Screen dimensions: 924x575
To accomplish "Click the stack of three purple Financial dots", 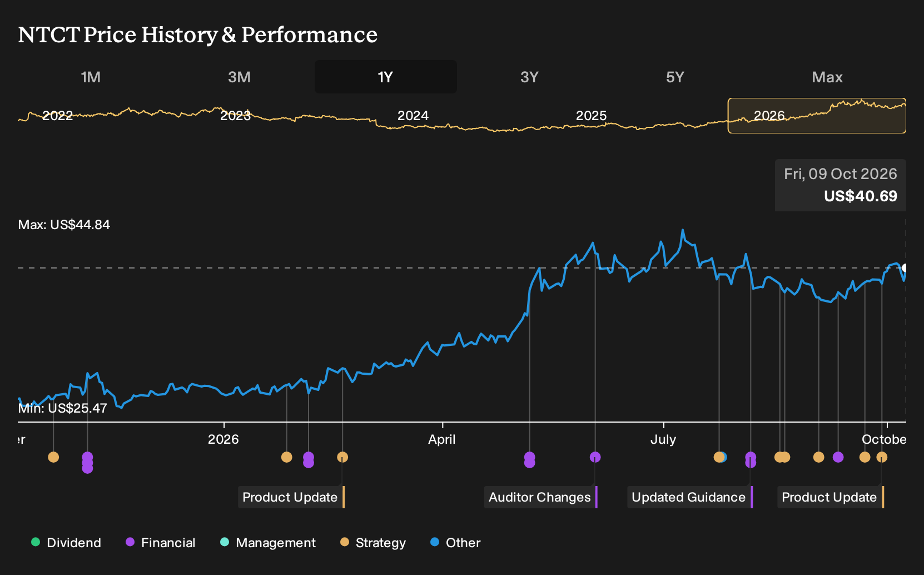I will tap(87, 463).
